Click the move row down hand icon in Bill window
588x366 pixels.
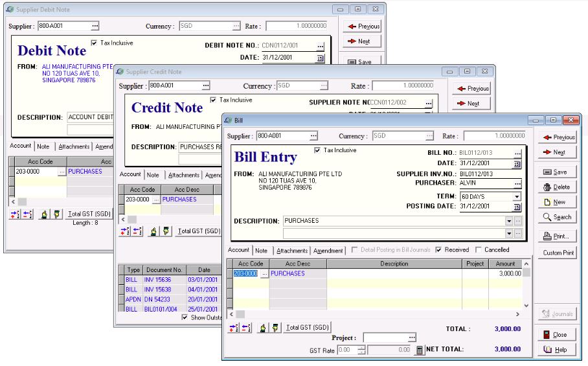[275, 328]
